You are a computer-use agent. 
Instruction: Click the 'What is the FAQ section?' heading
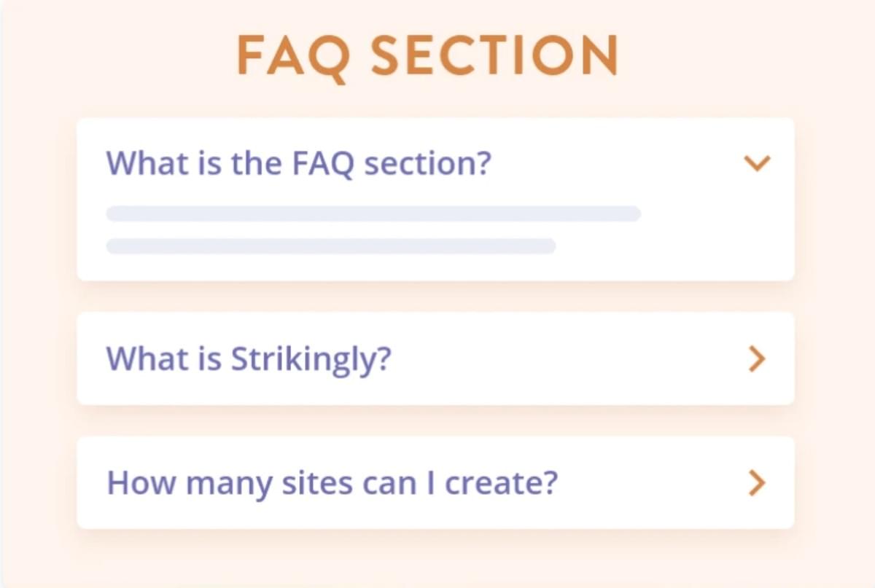[x=300, y=163]
